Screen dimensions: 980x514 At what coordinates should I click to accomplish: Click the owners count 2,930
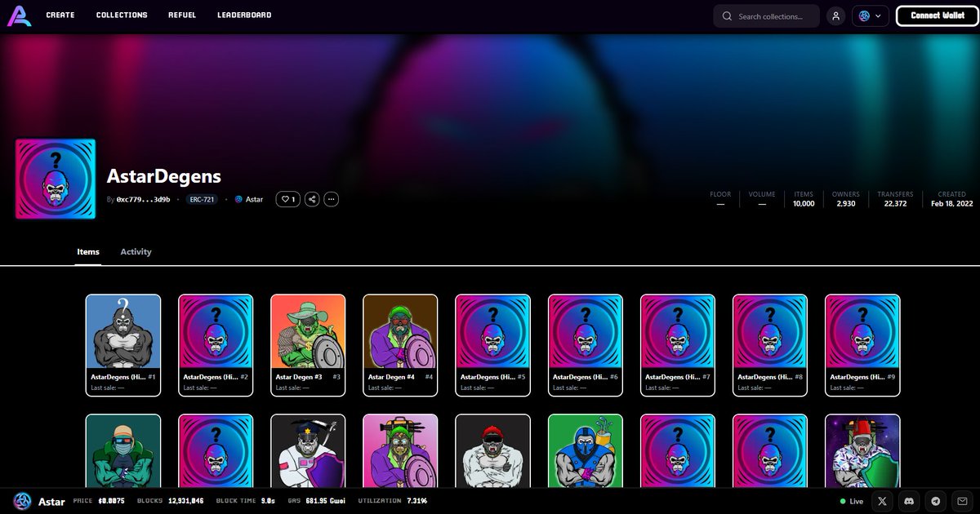[x=846, y=204]
